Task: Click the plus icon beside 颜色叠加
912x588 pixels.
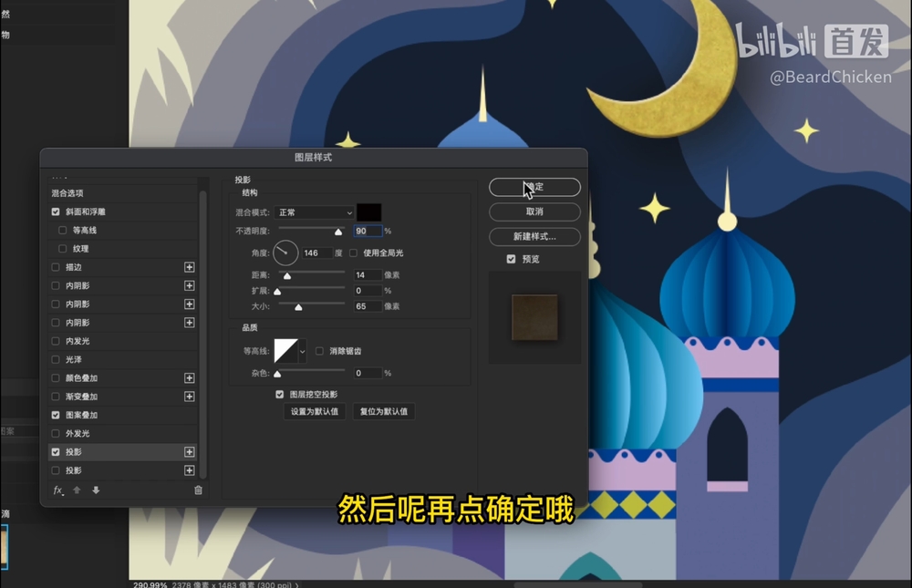Action: pyautogui.click(x=189, y=378)
